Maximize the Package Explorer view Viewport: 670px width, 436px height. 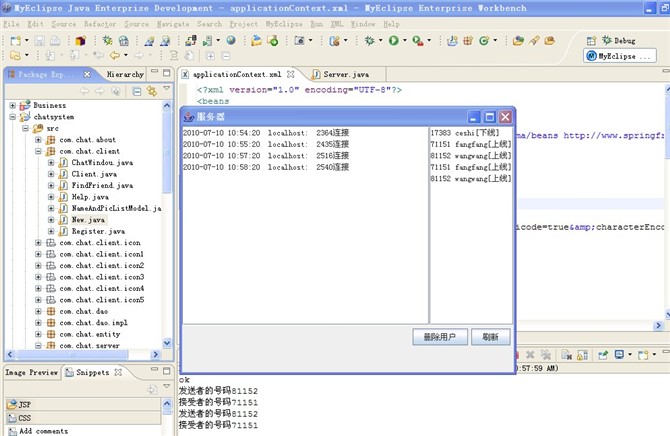(x=167, y=72)
